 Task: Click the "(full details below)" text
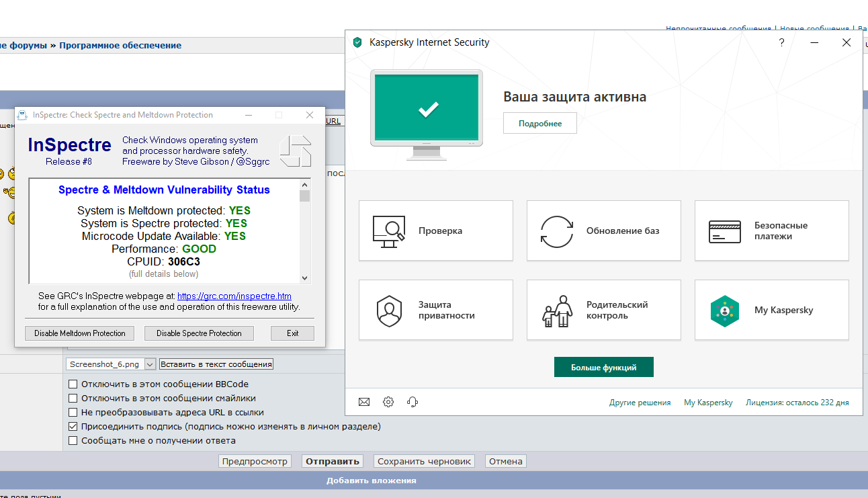tap(164, 274)
